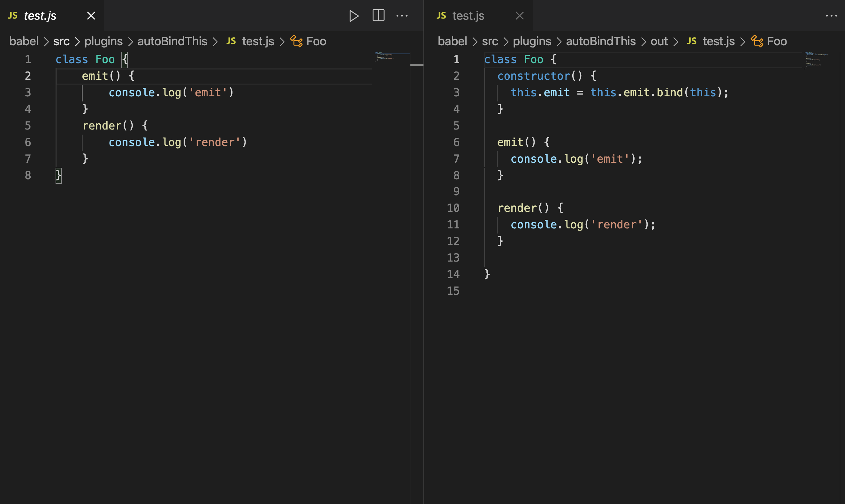Screen dimensions: 845x504
Task: Click Foo class symbol in right breadcrumb
Action: [777, 41]
